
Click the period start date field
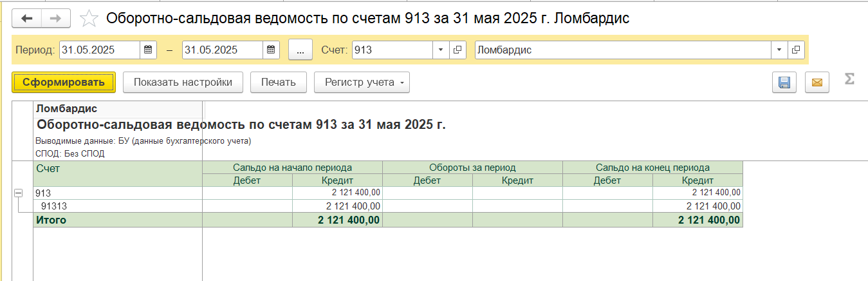click(99, 50)
